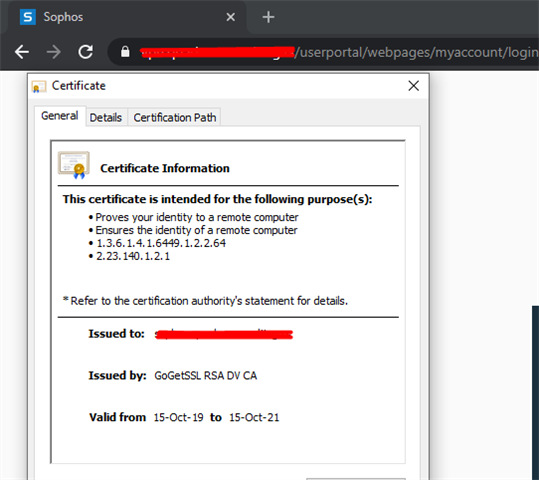Click the padlock site security icon
539x480 pixels.
(125, 52)
